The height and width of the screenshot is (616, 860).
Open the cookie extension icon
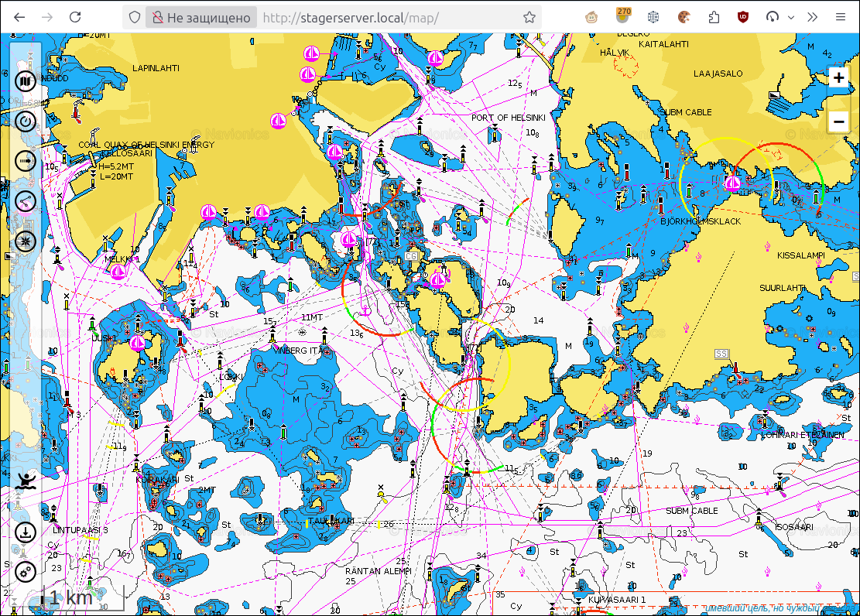pos(684,18)
